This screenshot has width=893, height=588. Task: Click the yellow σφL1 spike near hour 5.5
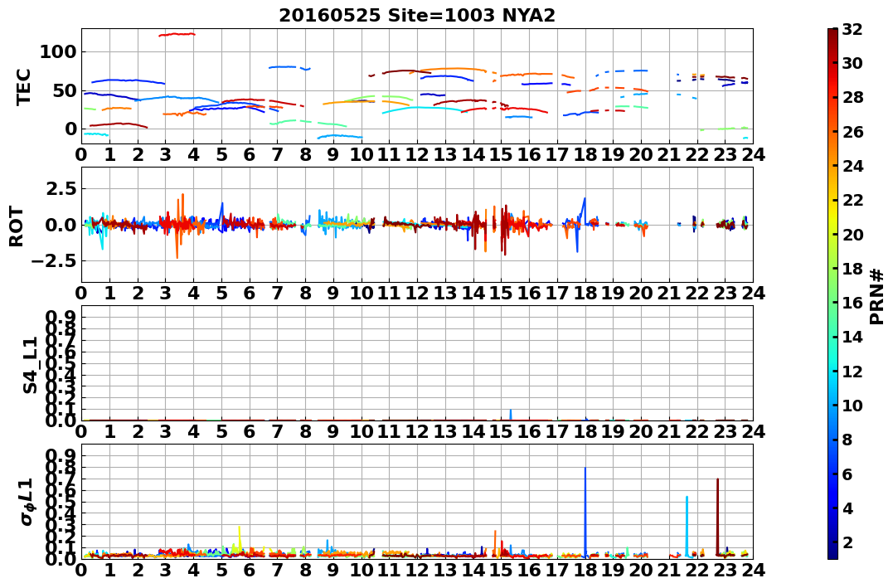click(x=240, y=539)
